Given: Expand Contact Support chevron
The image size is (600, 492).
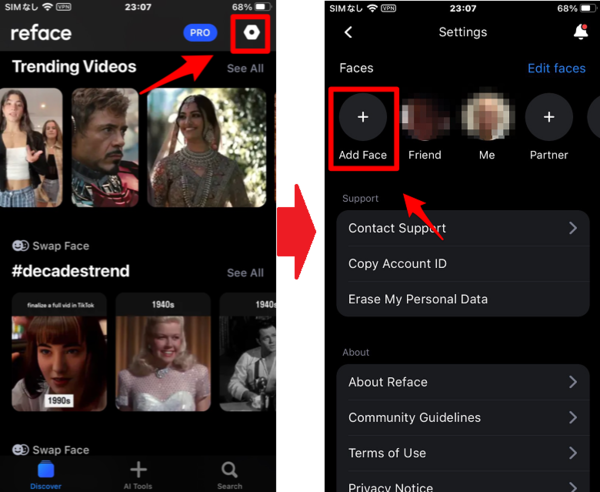Looking at the screenshot, I should click(573, 228).
